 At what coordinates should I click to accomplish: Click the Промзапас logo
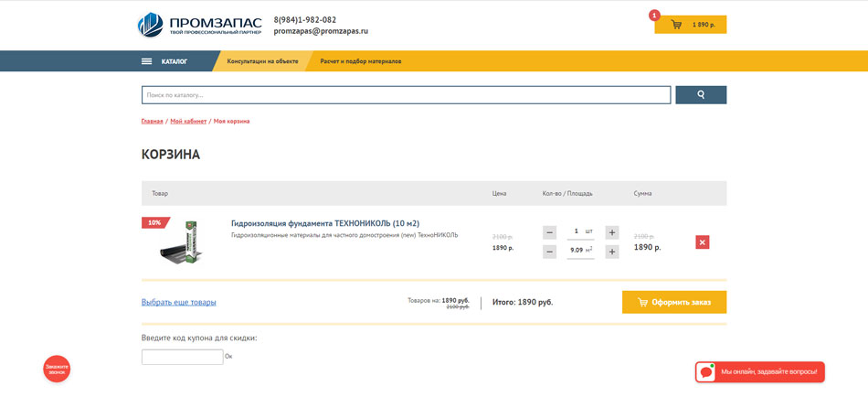click(x=199, y=25)
